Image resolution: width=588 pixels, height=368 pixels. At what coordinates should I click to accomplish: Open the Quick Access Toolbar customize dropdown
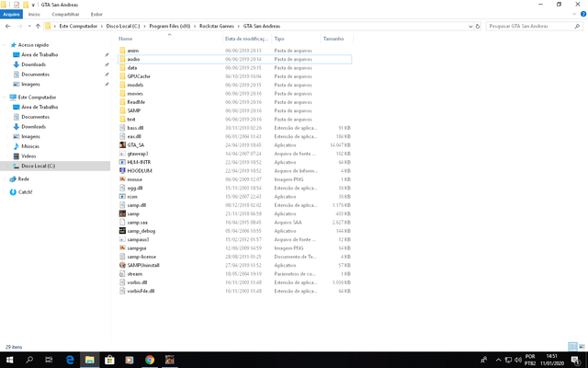(x=33, y=5)
